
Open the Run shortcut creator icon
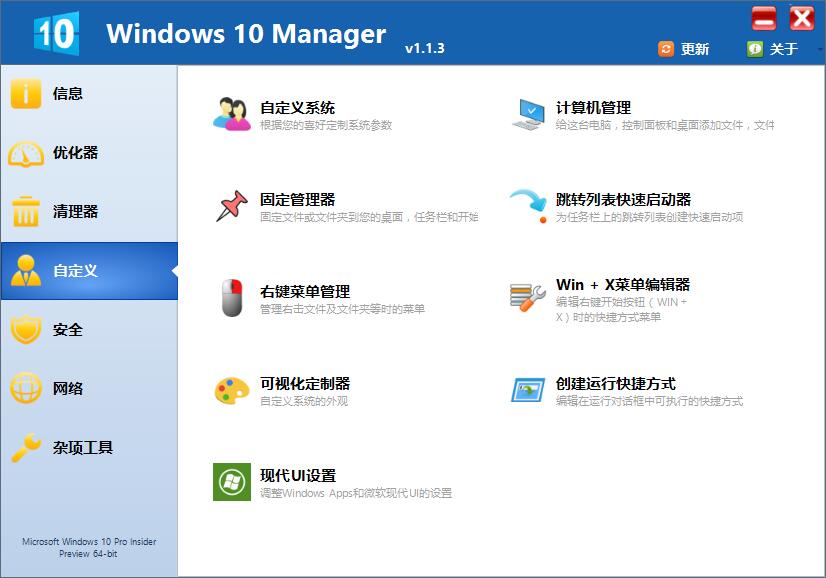tap(528, 390)
